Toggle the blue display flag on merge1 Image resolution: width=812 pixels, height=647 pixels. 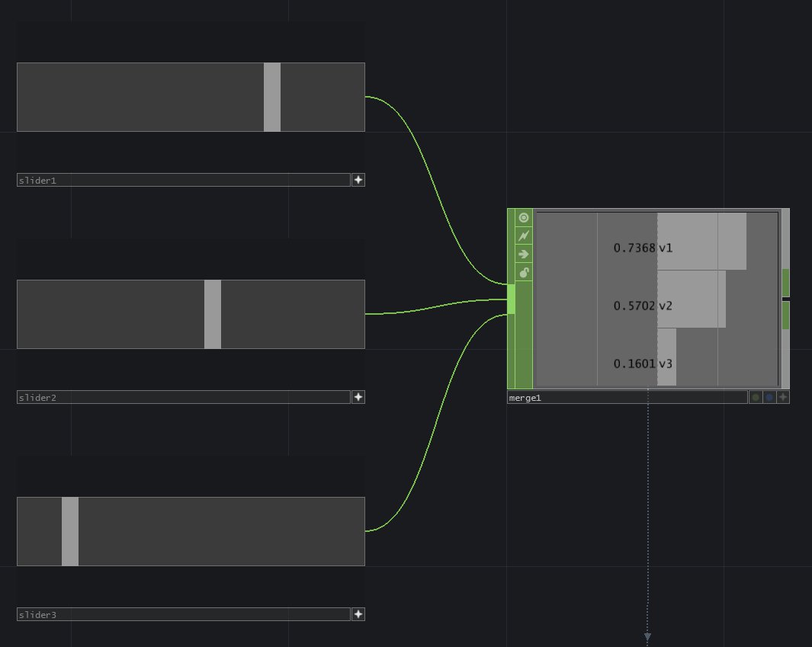click(769, 397)
